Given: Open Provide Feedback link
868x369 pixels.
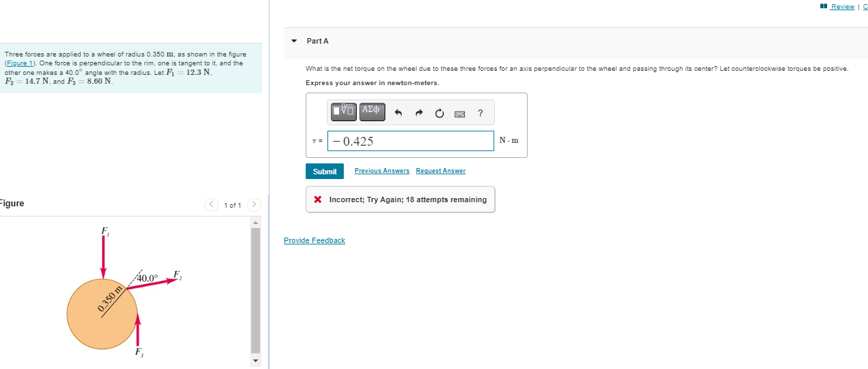Looking at the screenshot, I should tap(315, 240).
